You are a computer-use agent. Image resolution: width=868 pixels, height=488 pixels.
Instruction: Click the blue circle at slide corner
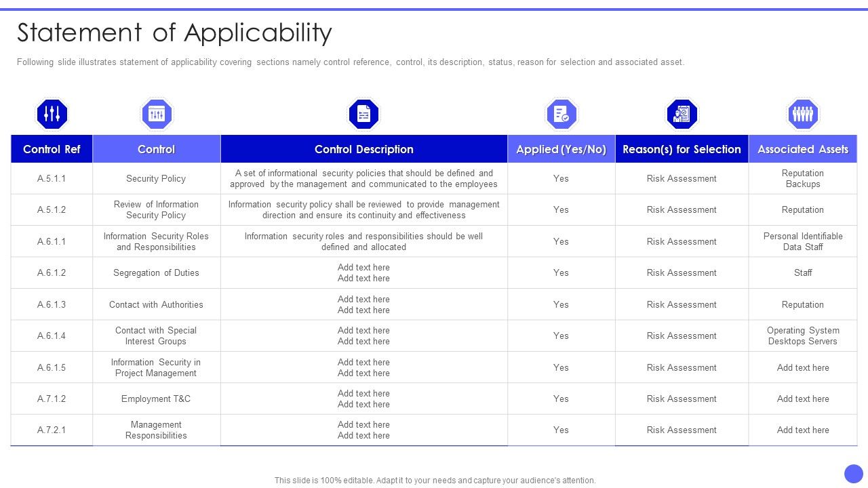(x=854, y=473)
